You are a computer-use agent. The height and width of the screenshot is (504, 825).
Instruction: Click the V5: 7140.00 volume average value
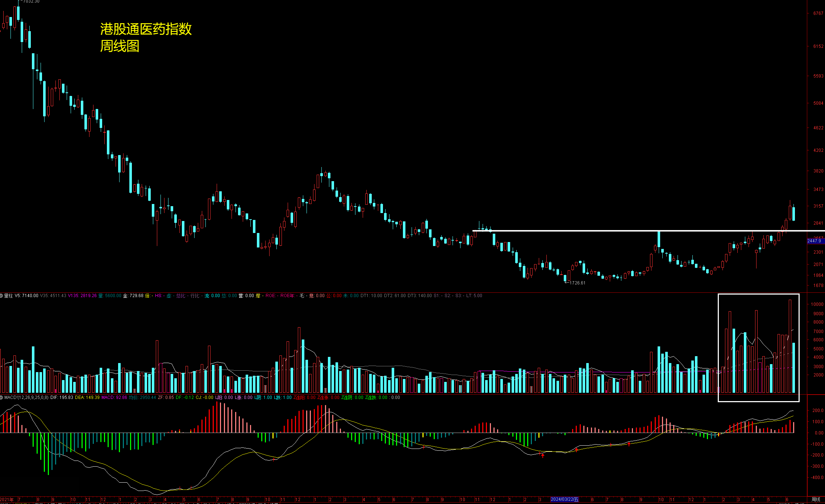[26, 296]
